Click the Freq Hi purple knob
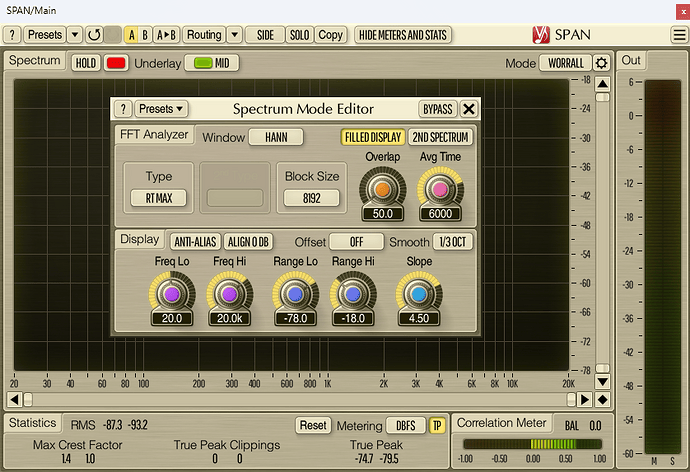This screenshot has width=690, height=472. (x=229, y=294)
